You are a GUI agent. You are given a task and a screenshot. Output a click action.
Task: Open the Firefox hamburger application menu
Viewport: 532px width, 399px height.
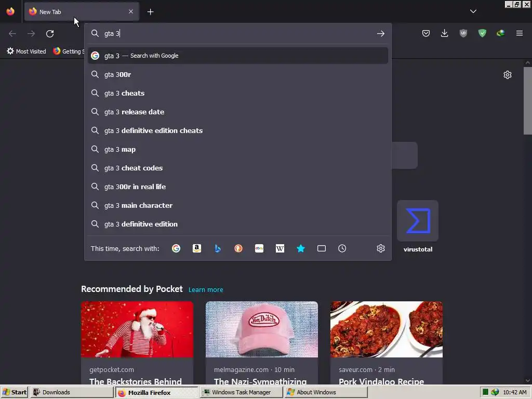pos(520,33)
